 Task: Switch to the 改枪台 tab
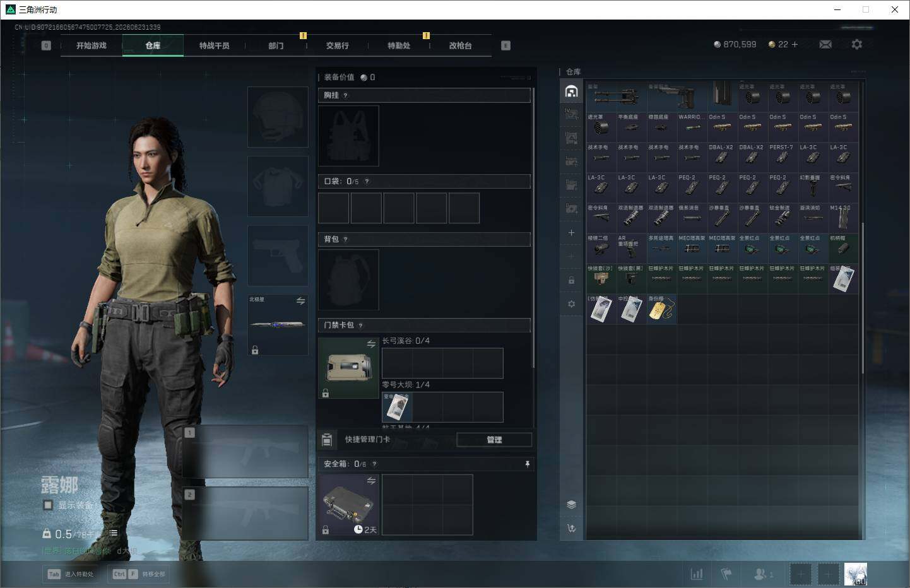point(460,45)
